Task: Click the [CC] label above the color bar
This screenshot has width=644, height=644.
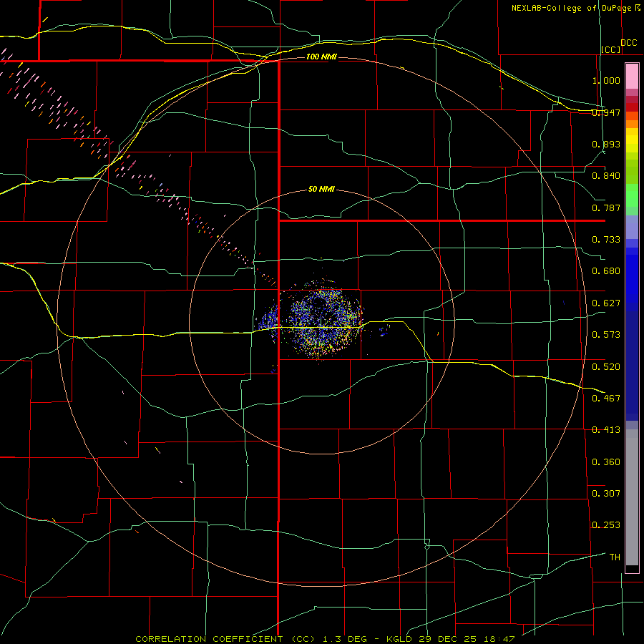Action: pyautogui.click(x=611, y=49)
